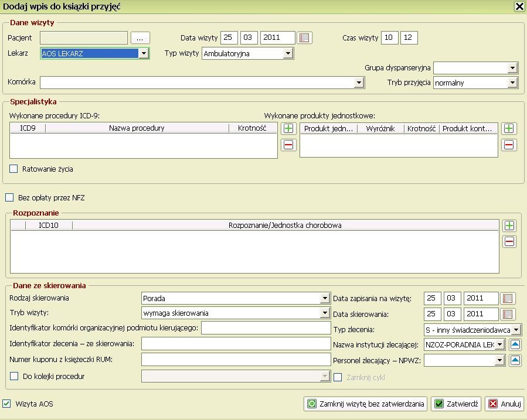Click the Czas wizyty minutes field
This screenshot has height=420, width=527.
409,37
